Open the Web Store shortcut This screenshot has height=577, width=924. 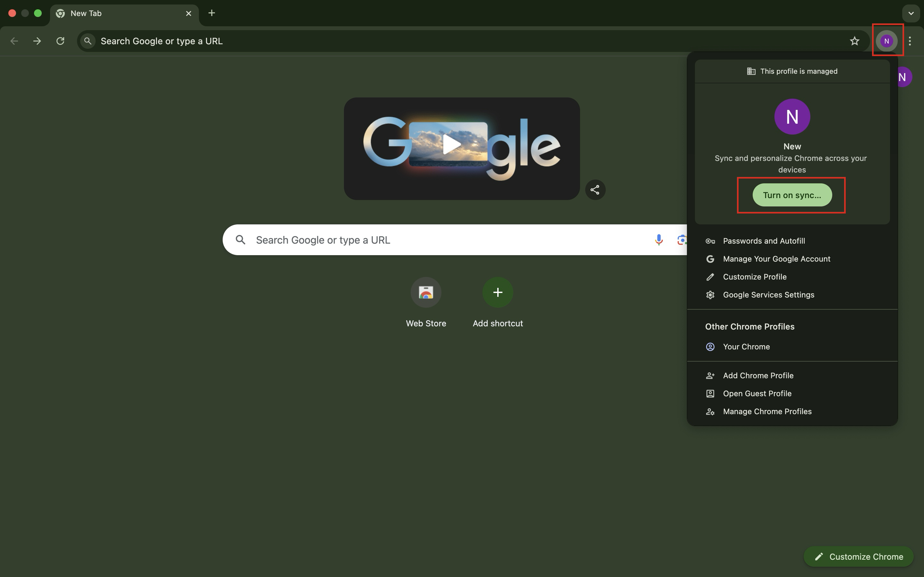pos(426,293)
